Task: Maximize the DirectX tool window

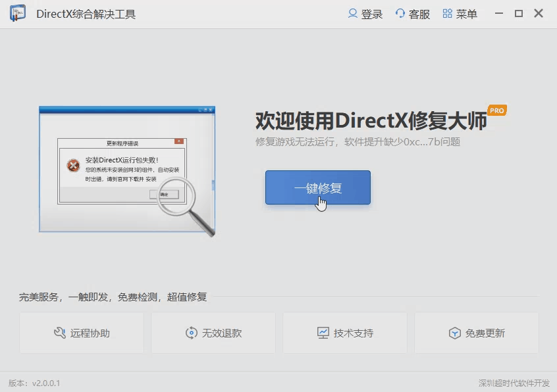Action: tap(519, 14)
